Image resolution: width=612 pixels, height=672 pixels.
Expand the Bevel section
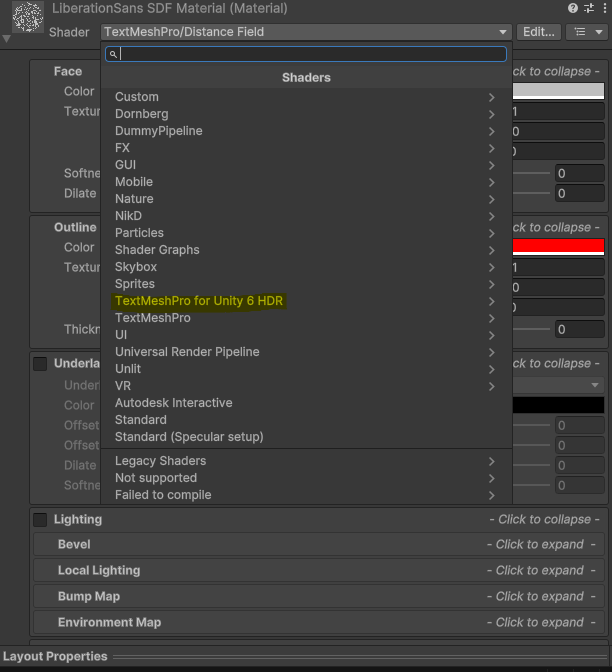click(x=319, y=545)
